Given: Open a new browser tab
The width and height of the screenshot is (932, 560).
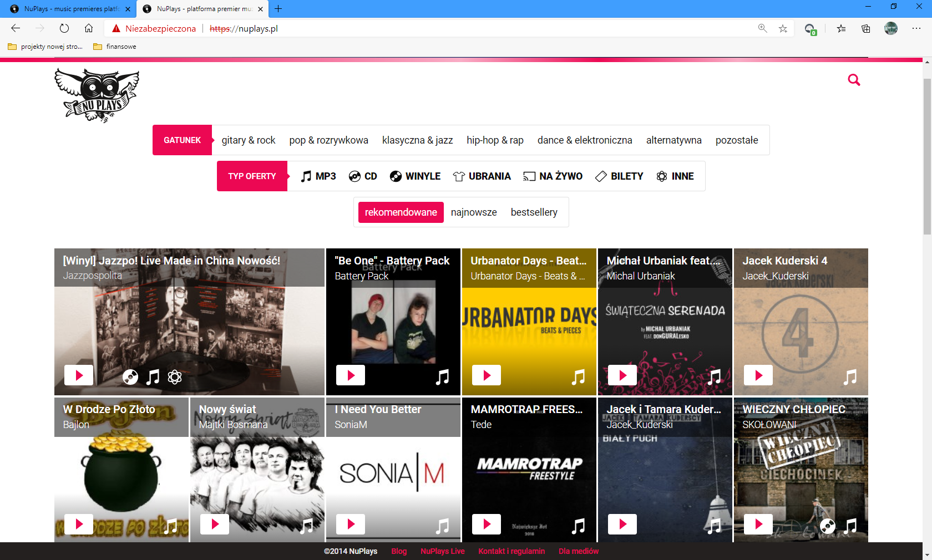Looking at the screenshot, I should (x=278, y=9).
